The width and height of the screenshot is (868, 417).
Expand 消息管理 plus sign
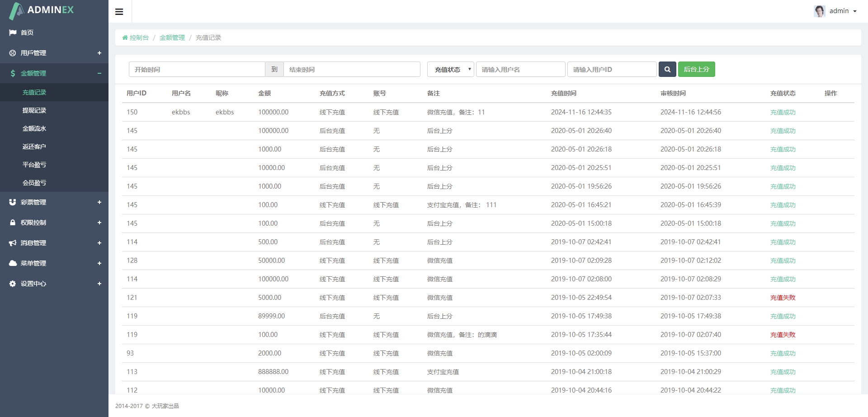point(99,243)
